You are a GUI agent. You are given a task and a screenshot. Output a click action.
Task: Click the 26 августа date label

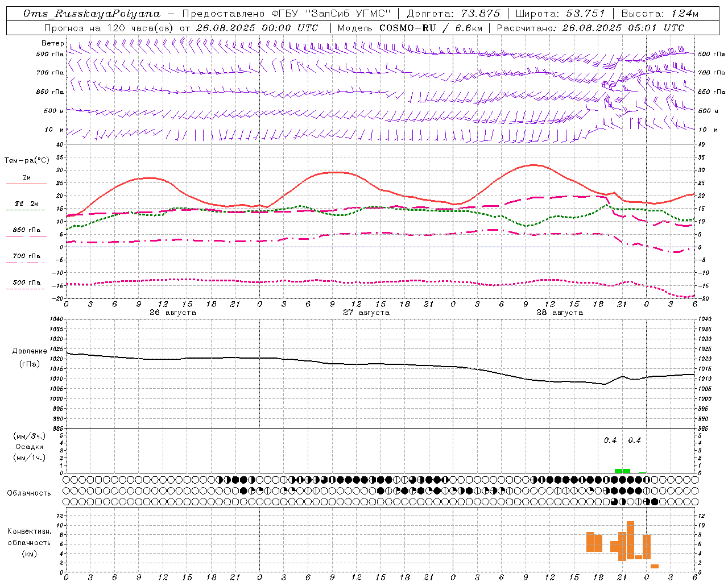(x=173, y=313)
